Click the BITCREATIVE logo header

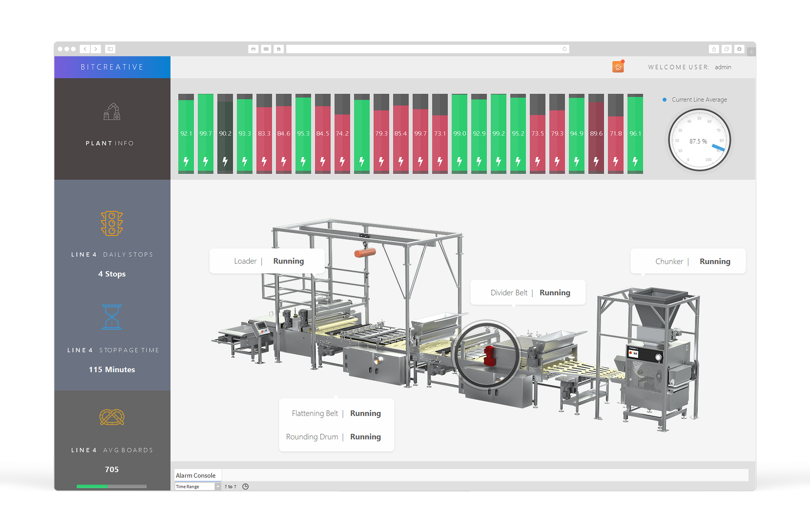pos(112,67)
